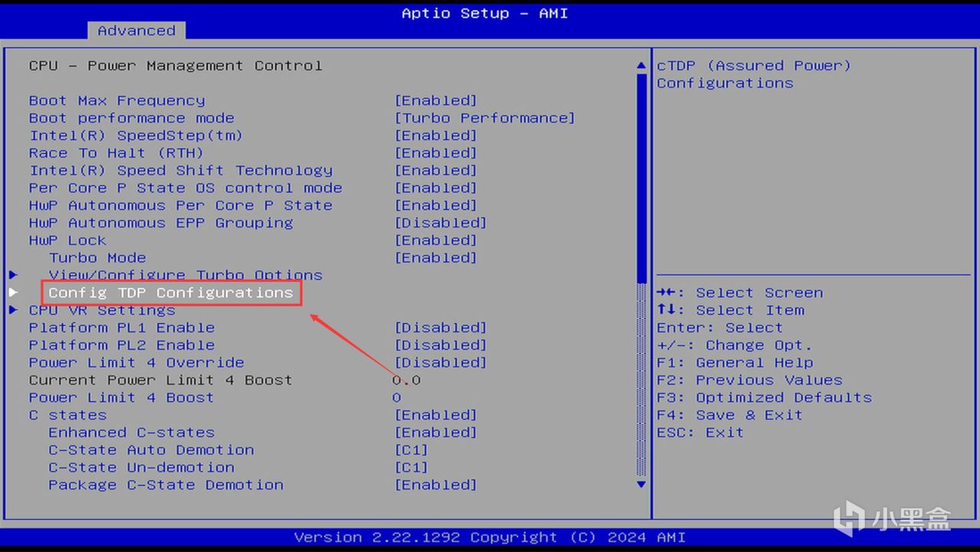Click the Select Item key hint
This screenshot has width=980, height=552.
[730, 310]
